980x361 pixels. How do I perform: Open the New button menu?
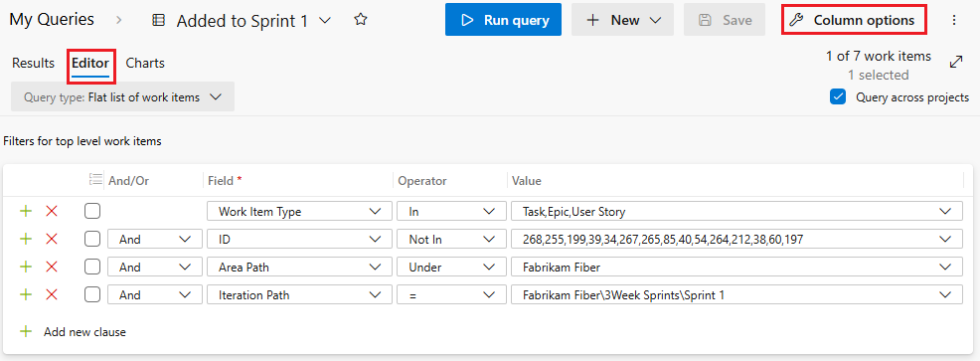coord(622,20)
